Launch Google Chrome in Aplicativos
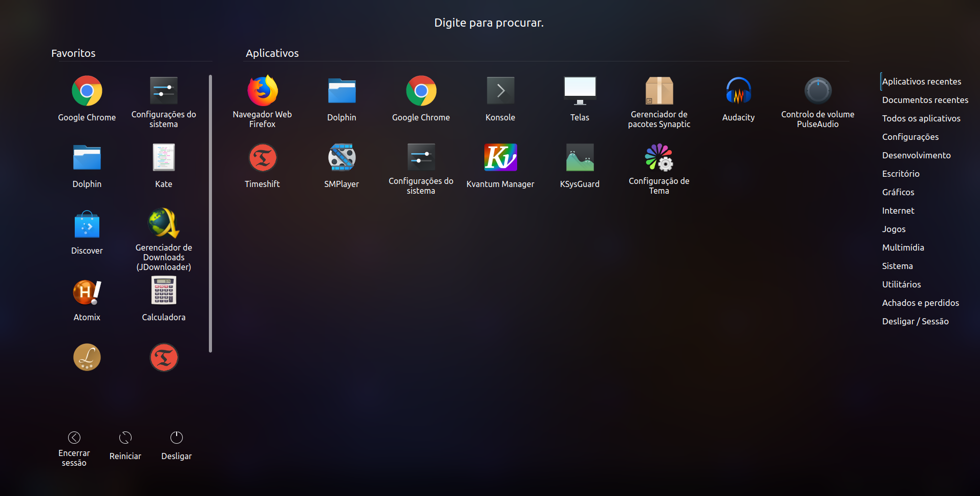 [421, 99]
